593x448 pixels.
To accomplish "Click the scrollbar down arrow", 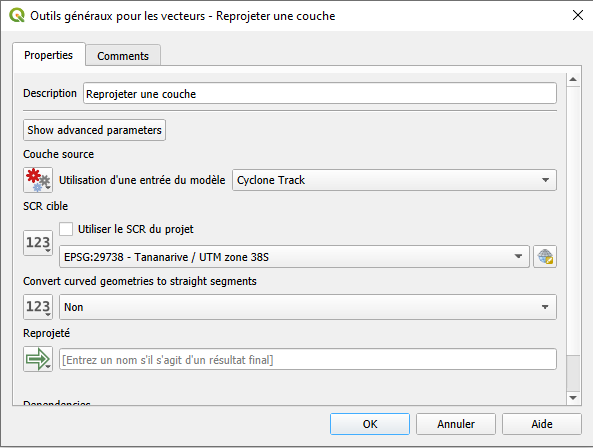I will (573, 398).
